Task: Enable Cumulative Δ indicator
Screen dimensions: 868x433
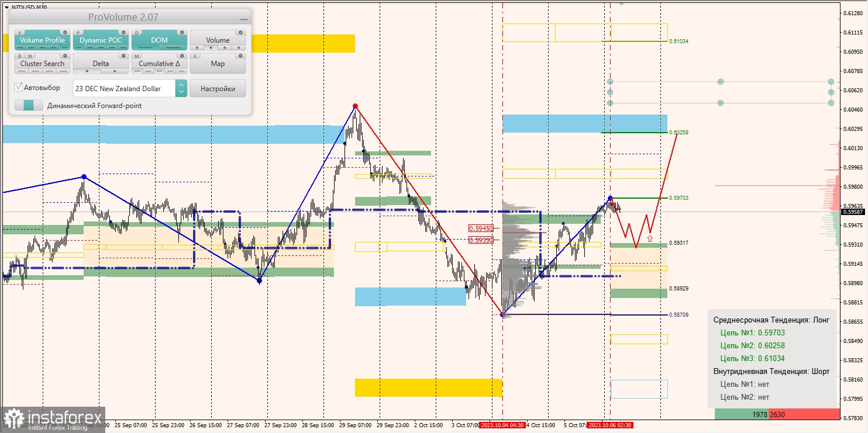Action: [159, 64]
